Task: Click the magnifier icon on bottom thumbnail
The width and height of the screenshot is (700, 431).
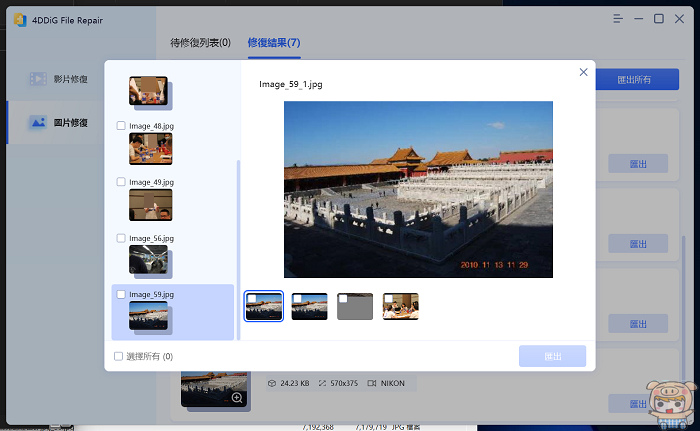Action: coord(237,397)
